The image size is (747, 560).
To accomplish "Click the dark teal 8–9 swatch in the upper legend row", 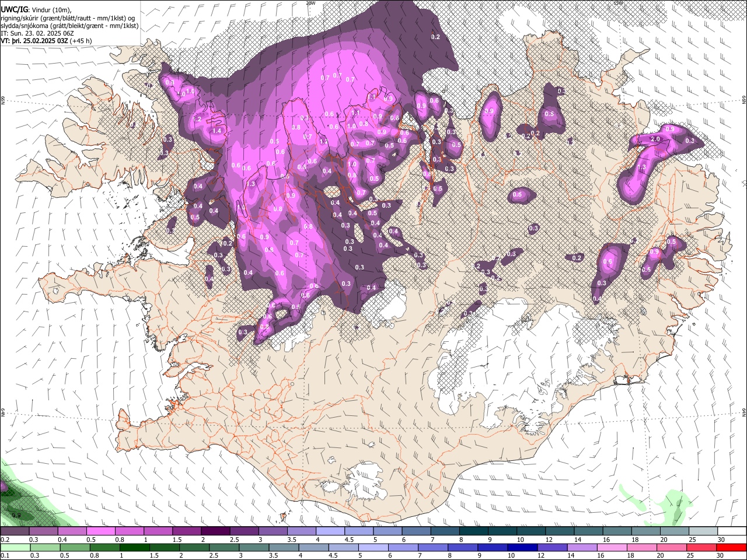I will coord(473,531).
